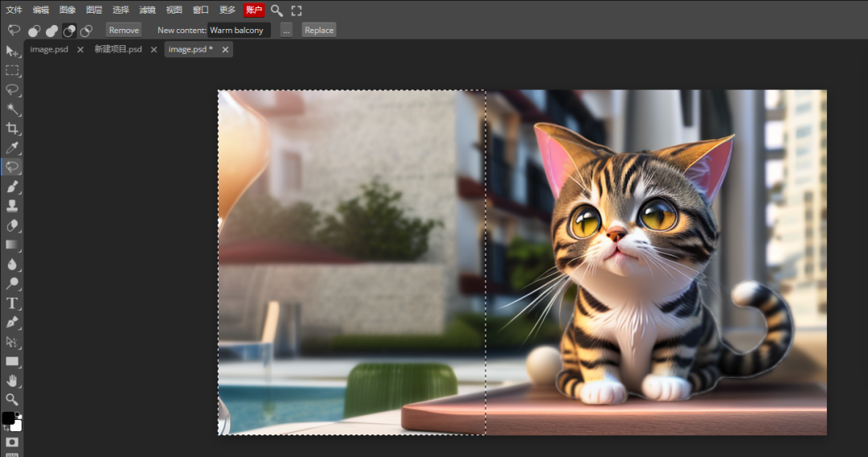
Task: Switch to the first image.psd tab
Action: (x=49, y=49)
